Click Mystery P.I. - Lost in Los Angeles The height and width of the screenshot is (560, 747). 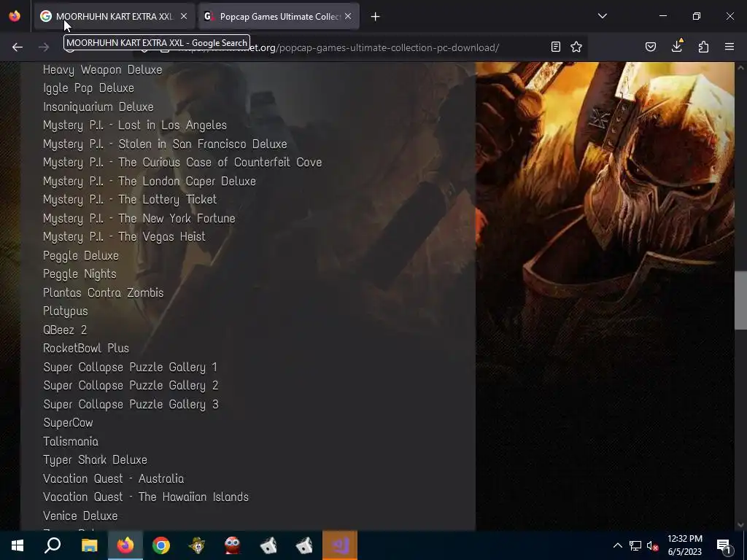click(x=135, y=125)
